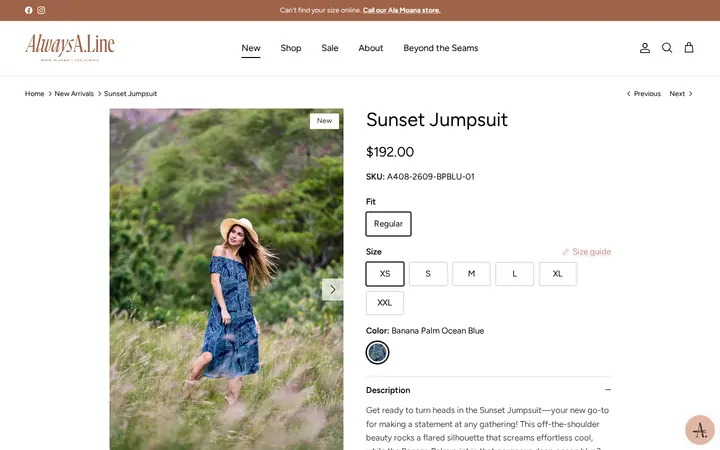Open the Sale menu
720x450 pixels.
coord(330,48)
